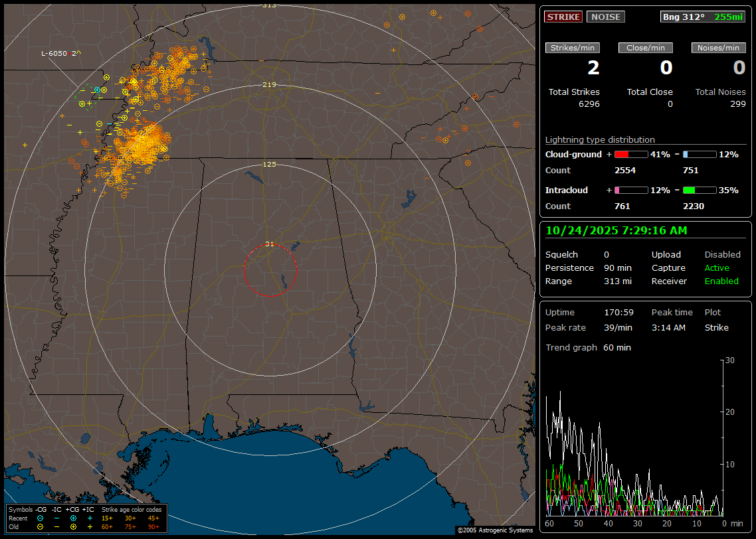The height and width of the screenshot is (539, 756).
Task: Click the Old negative cloud-ground legend symbol
Action: (40, 526)
